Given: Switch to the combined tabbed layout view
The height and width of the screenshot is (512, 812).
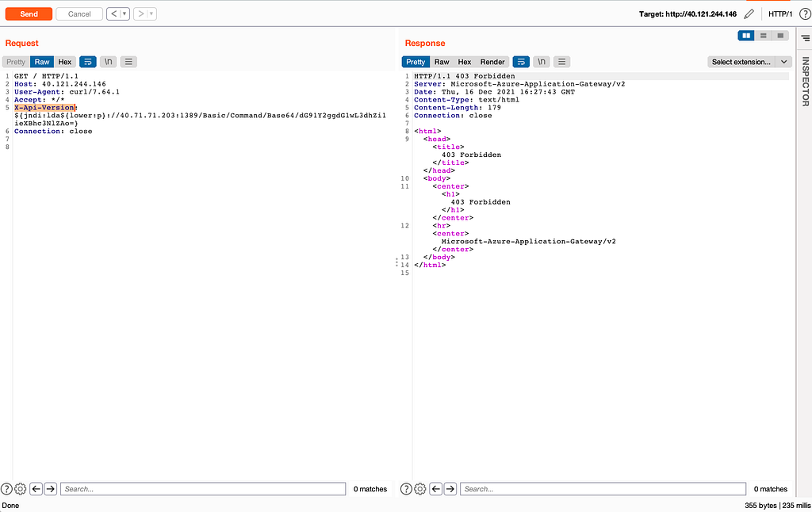Looking at the screenshot, I should pyautogui.click(x=780, y=35).
